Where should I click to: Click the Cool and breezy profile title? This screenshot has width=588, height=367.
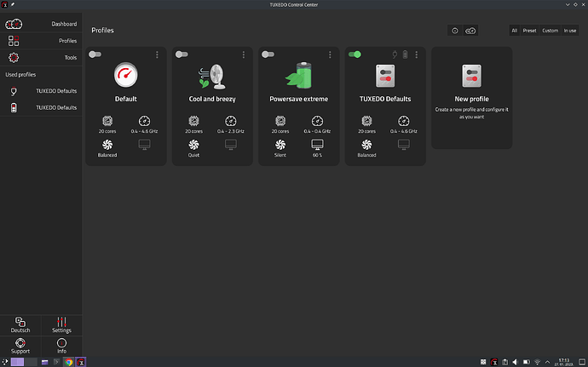[212, 99]
